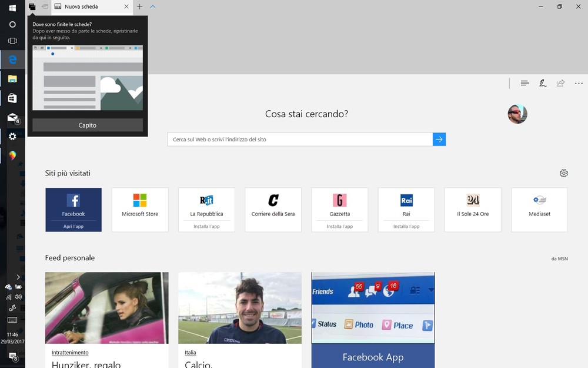The height and width of the screenshot is (368, 588).
Task: Open the Facebook App feed card image
Action: [x=373, y=308]
